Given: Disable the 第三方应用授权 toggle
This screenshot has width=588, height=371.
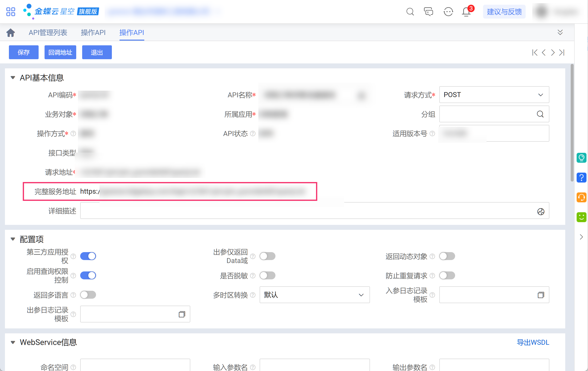Looking at the screenshot, I should (88, 256).
